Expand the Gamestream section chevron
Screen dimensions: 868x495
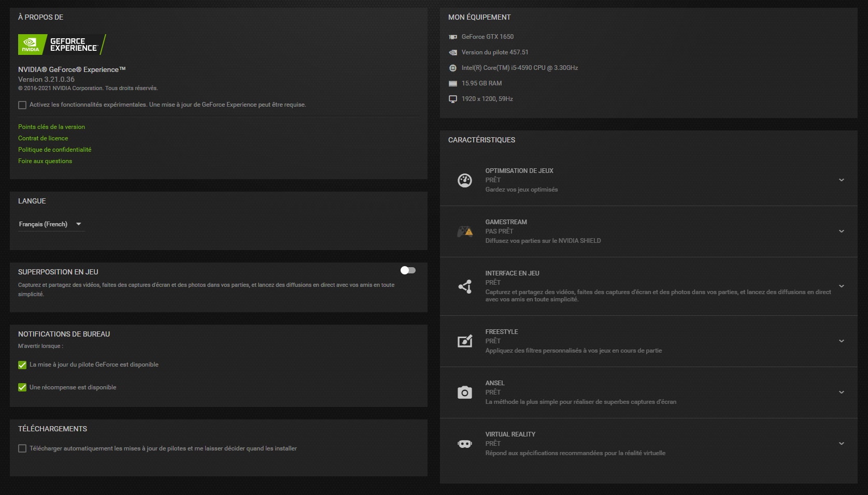click(842, 231)
